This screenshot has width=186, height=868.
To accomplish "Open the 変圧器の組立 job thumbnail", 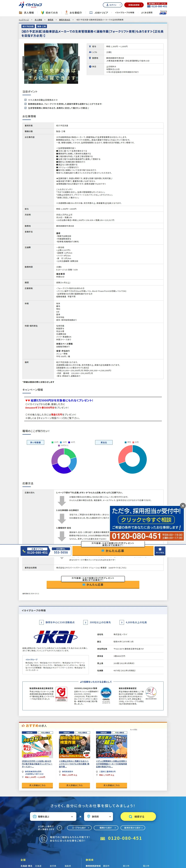I will [112, 746].
